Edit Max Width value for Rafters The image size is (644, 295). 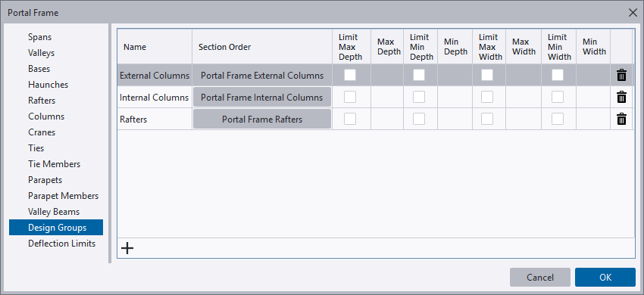coord(524,119)
